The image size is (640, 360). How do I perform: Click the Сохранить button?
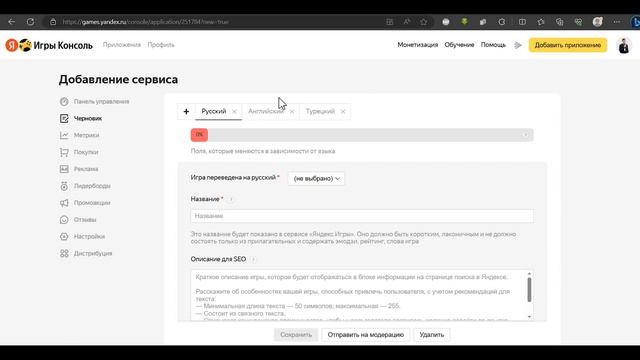point(296,335)
